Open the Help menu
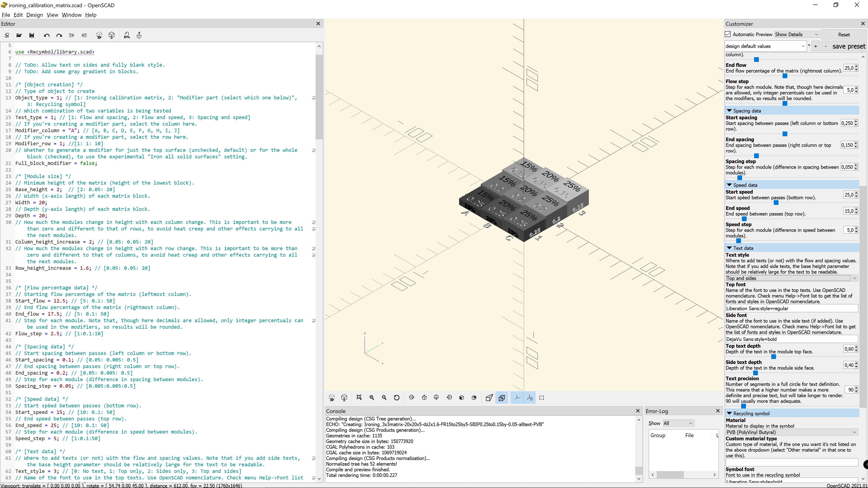 [x=91, y=15]
